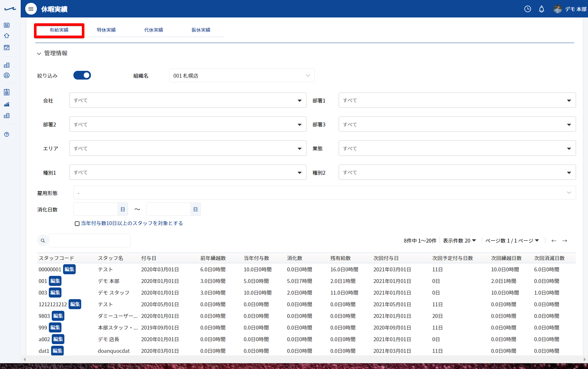Open the 種別1 dropdown
The width and height of the screenshot is (588, 369).
(188, 172)
